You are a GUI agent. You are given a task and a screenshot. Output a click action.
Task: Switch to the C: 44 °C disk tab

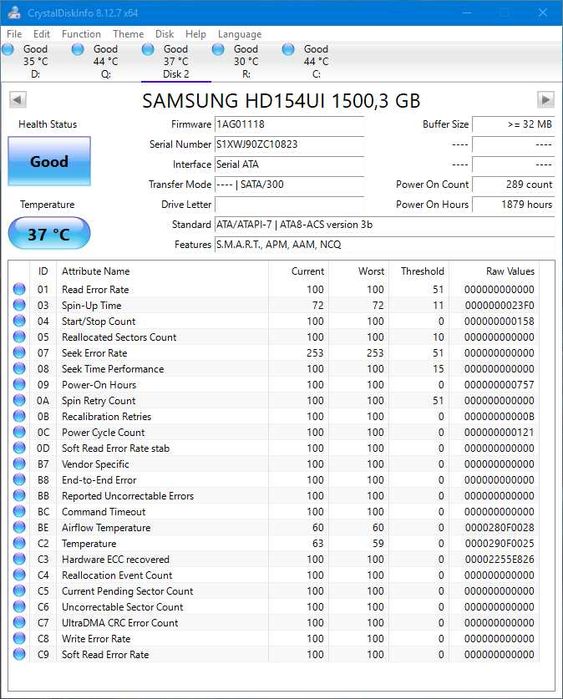pyautogui.click(x=316, y=62)
